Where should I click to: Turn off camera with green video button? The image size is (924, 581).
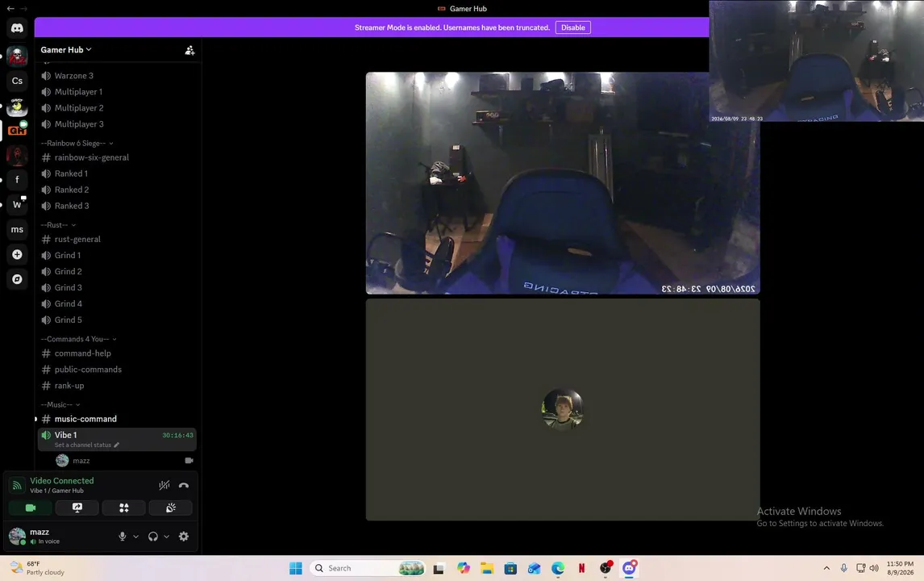pos(31,508)
